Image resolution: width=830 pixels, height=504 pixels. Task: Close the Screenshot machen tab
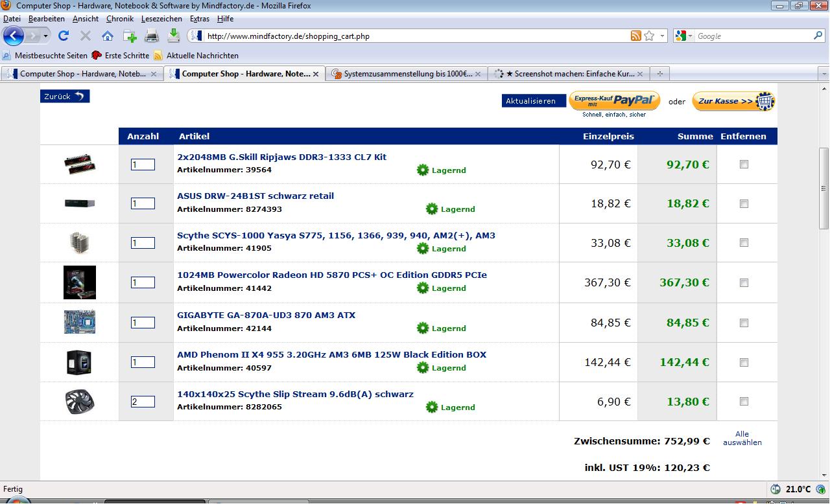[641, 74]
